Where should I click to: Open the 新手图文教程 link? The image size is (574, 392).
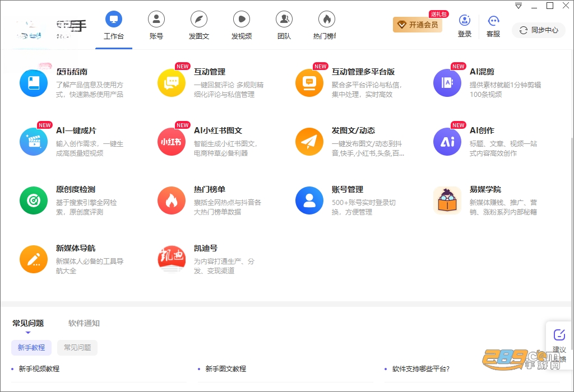226,369
